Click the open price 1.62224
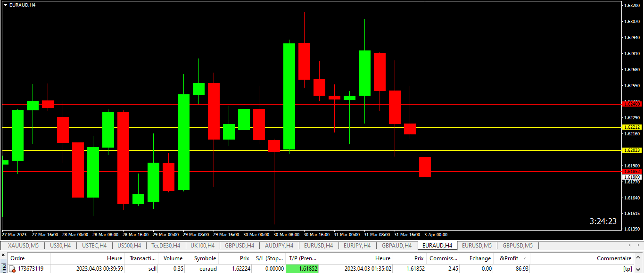 click(x=241, y=269)
